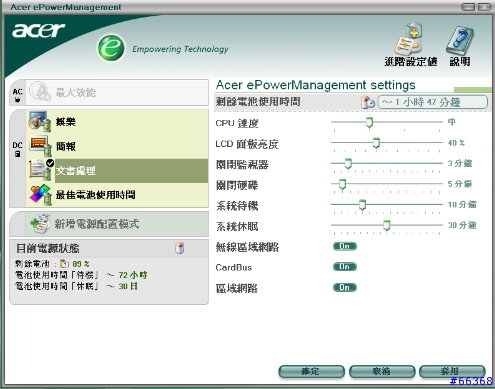Click the CPU 速度 slider handle

pyautogui.click(x=369, y=122)
